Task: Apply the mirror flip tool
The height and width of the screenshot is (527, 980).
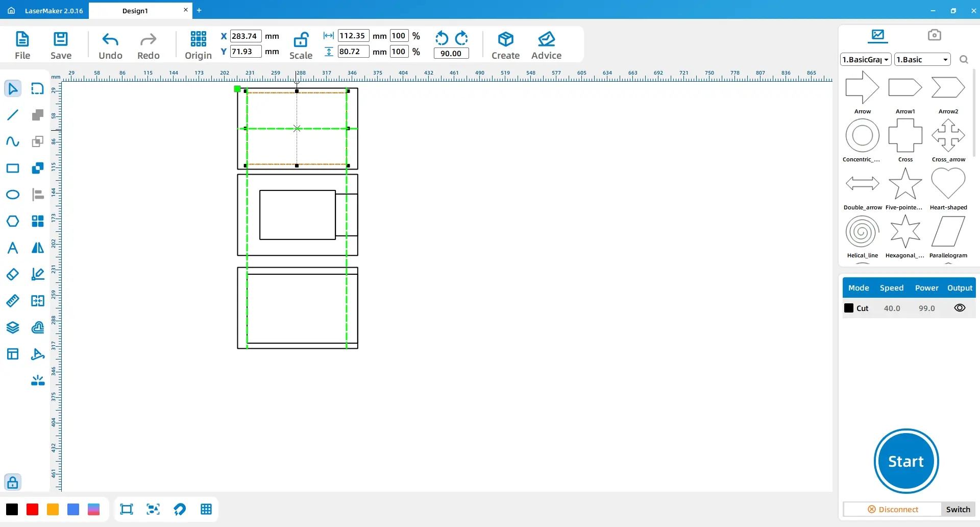Action: (38, 248)
